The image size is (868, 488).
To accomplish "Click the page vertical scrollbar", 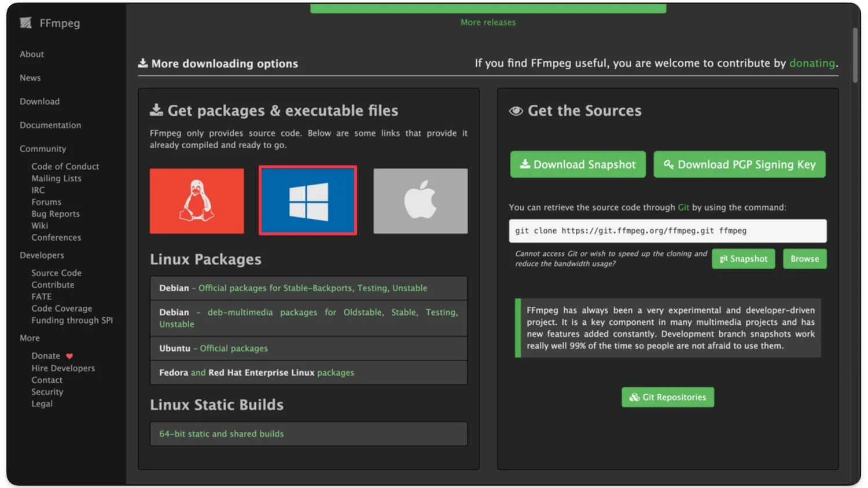I will [855, 58].
